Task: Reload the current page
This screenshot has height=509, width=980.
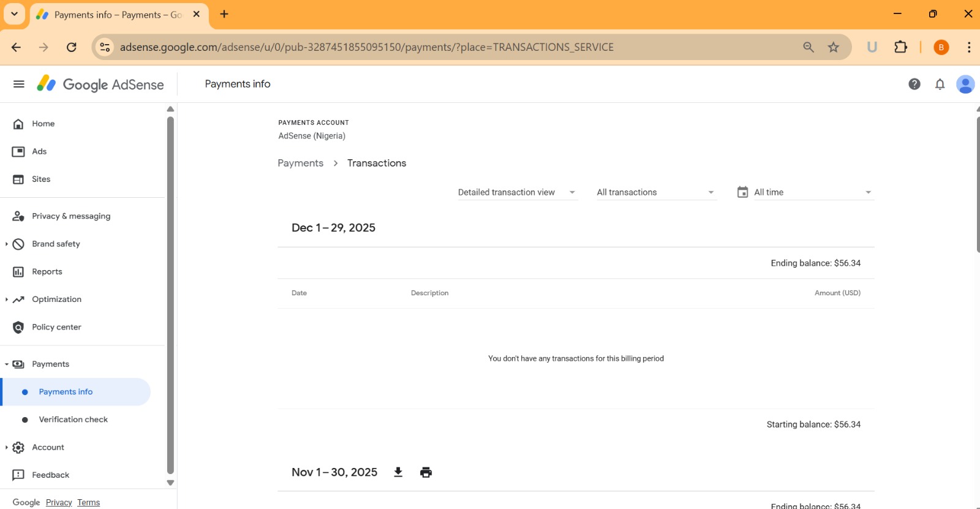Action: (x=72, y=47)
